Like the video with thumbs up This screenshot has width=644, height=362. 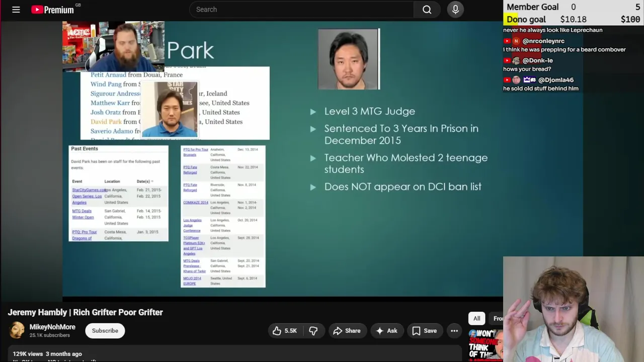tap(285, 331)
